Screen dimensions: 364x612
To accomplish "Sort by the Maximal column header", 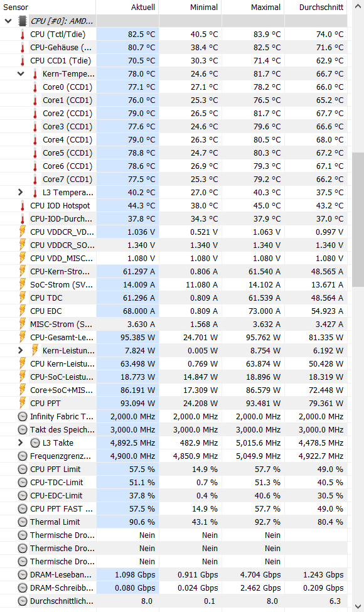I will [x=253, y=7].
